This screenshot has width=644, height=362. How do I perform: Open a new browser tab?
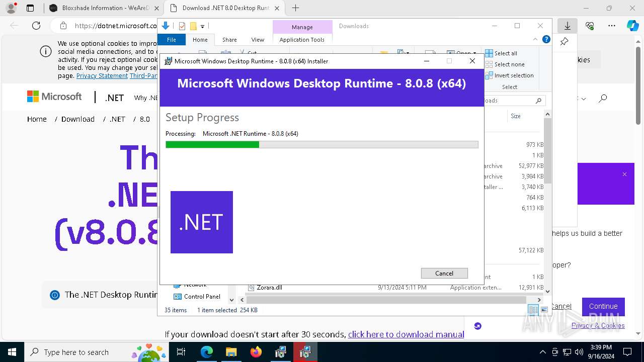tap(295, 8)
